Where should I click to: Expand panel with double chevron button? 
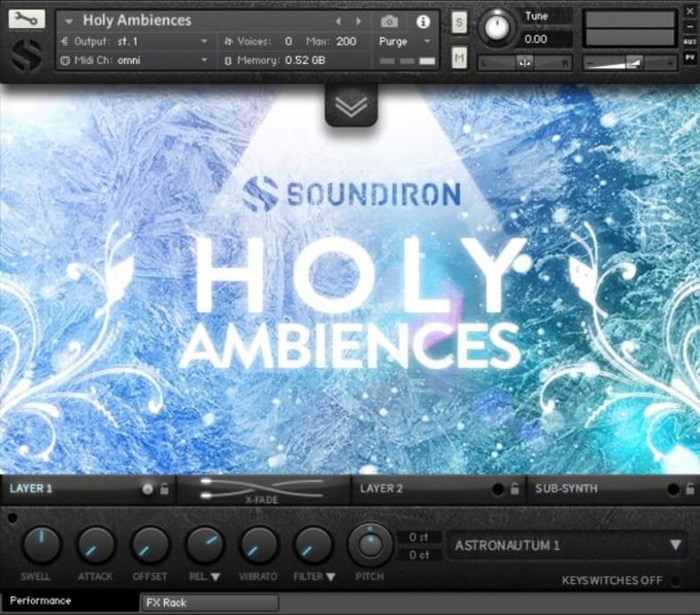pos(351,106)
